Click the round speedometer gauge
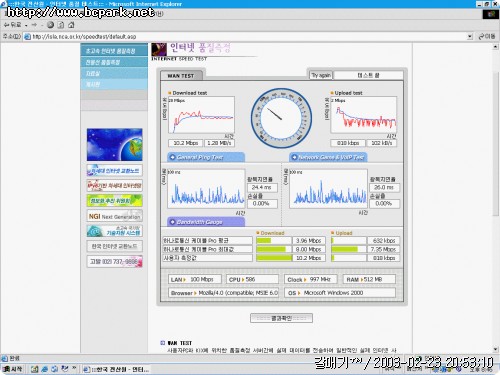This screenshot has width=500, height=375. coord(281,118)
